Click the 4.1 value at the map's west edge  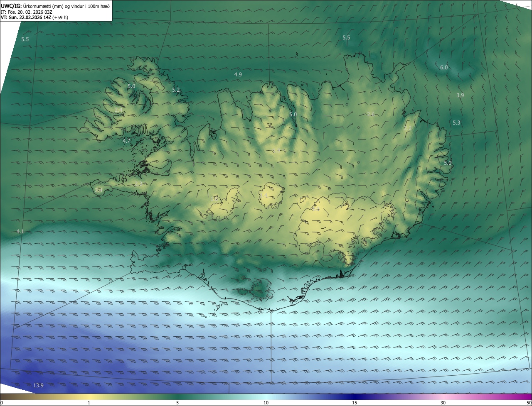(20, 231)
